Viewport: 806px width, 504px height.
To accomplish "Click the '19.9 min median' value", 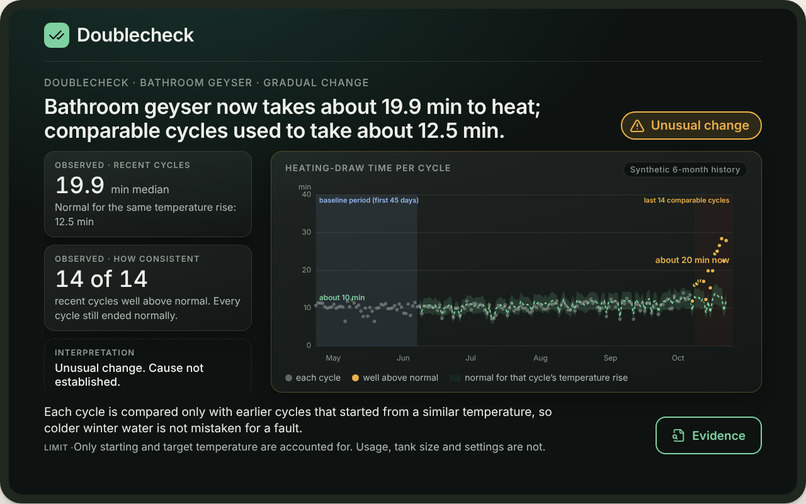I will (112, 186).
